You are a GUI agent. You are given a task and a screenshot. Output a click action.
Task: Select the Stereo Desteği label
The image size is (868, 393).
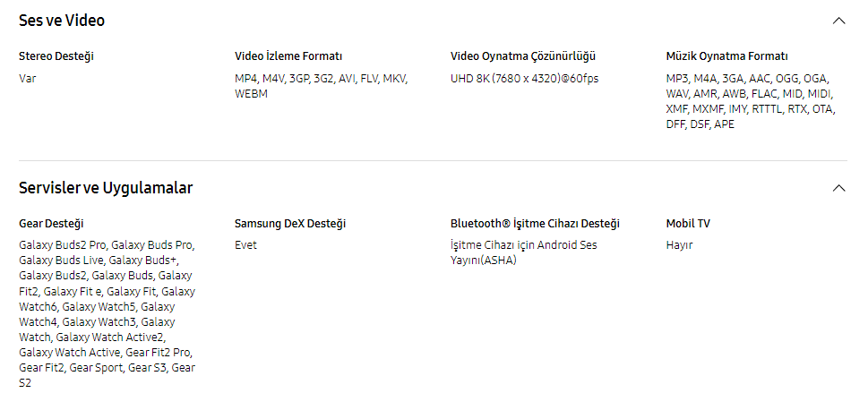click(56, 56)
